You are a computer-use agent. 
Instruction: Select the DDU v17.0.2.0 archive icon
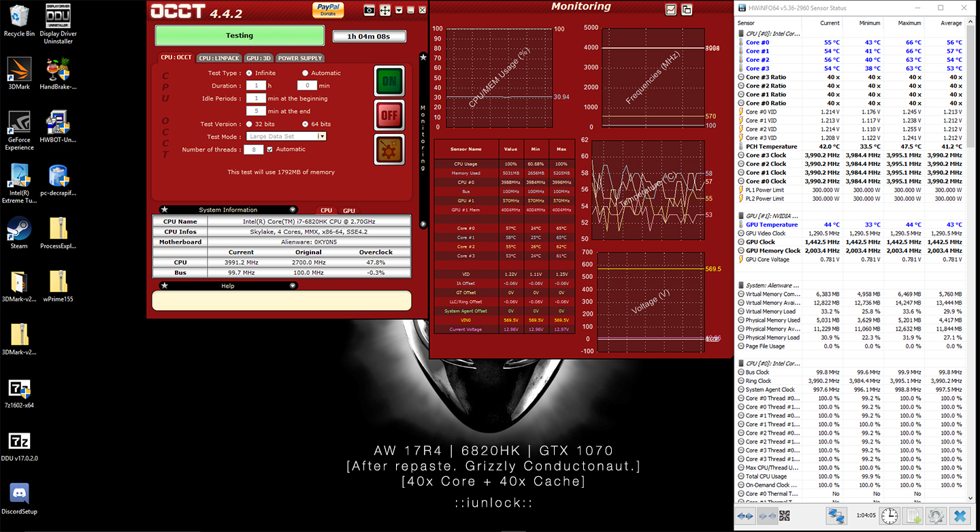(19, 446)
